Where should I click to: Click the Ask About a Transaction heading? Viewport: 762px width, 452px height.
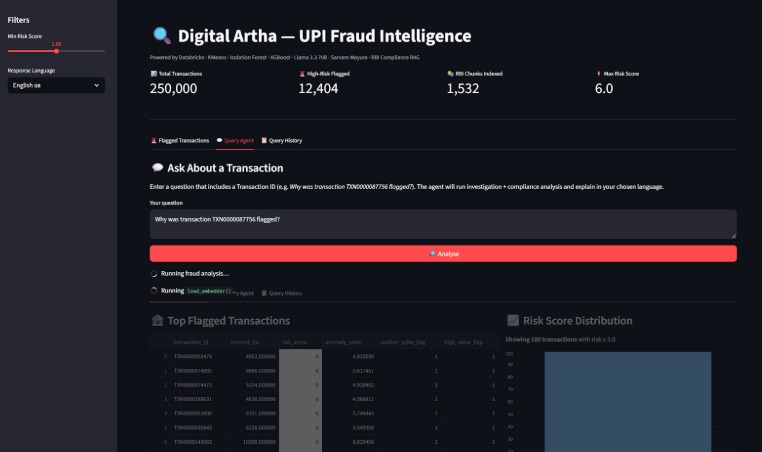pos(225,168)
